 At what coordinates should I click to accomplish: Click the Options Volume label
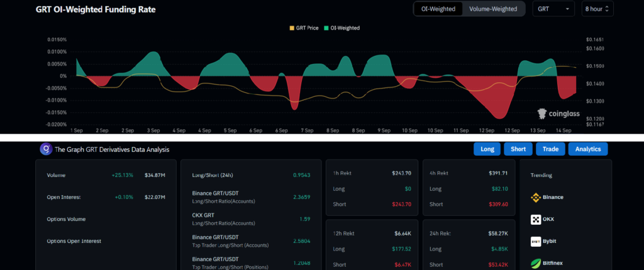pyautogui.click(x=66, y=219)
